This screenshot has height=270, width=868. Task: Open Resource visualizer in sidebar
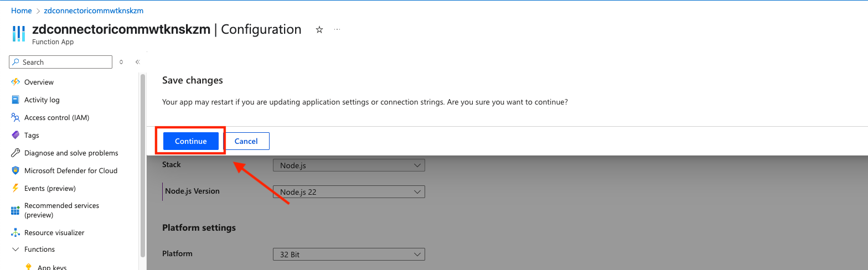54,232
